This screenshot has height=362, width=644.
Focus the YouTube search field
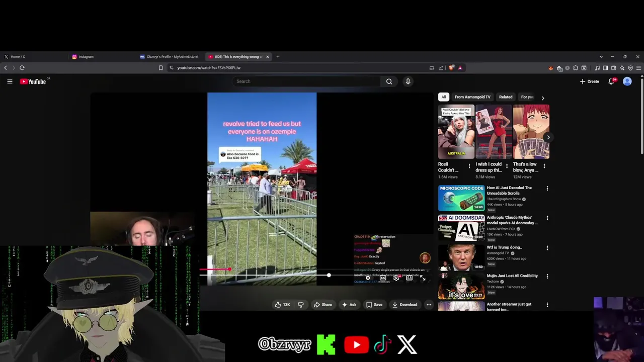click(x=306, y=81)
